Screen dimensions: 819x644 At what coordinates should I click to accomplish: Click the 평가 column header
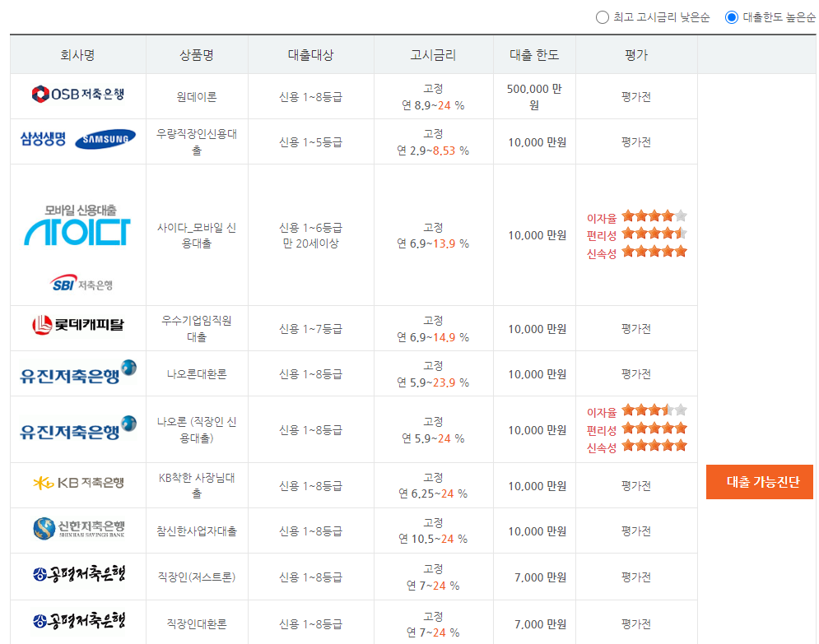pyautogui.click(x=635, y=55)
